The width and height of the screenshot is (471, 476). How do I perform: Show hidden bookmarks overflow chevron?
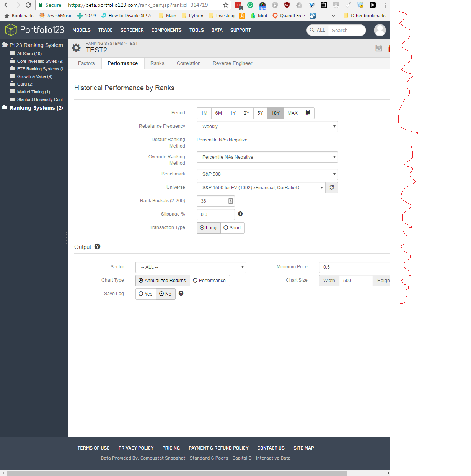click(333, 16)
